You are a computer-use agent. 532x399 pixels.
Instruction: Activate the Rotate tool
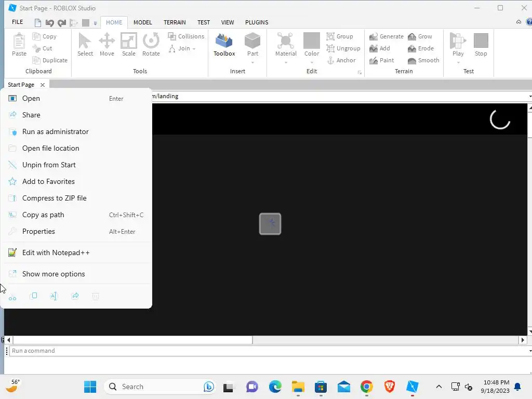click(151, 41)
